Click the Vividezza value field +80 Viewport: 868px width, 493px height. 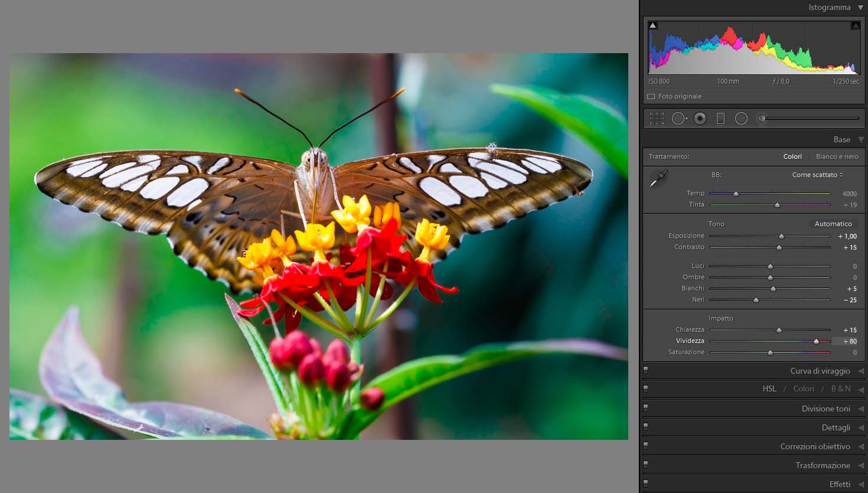coord(849,341)
